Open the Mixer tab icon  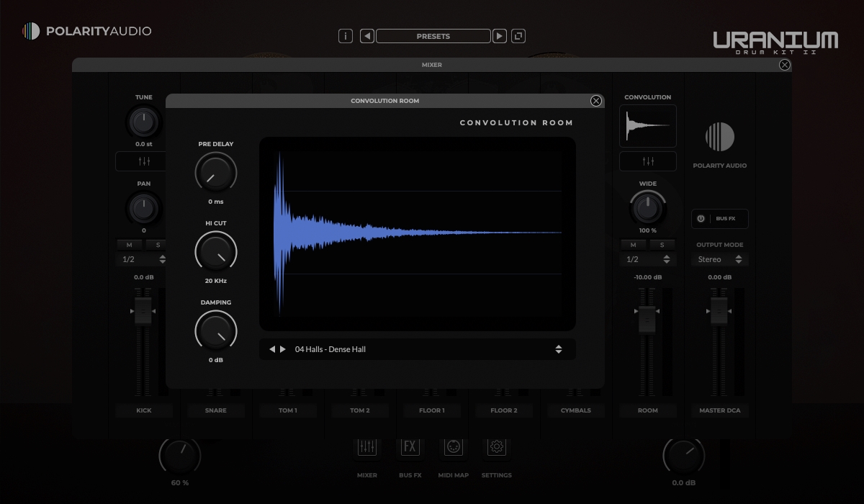(x=367, y=447)
